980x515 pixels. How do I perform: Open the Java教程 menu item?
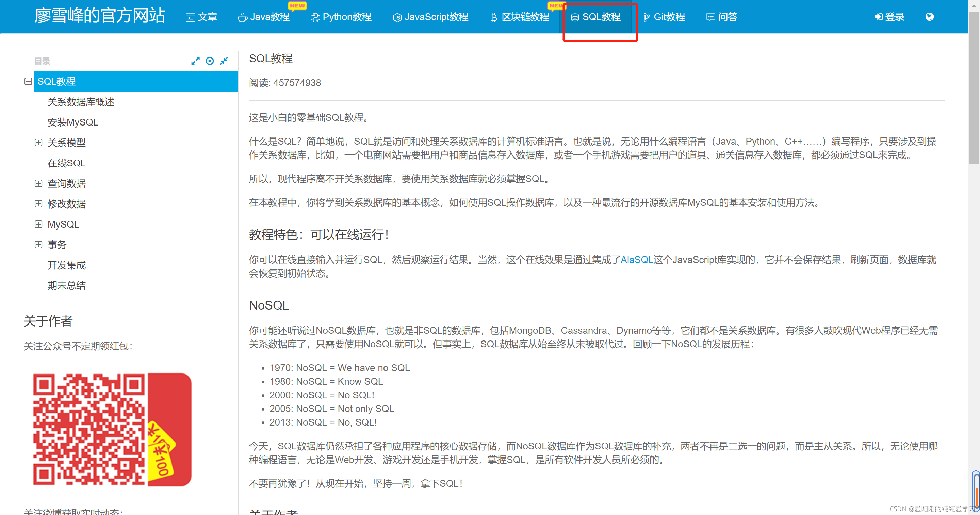point(264,17)
